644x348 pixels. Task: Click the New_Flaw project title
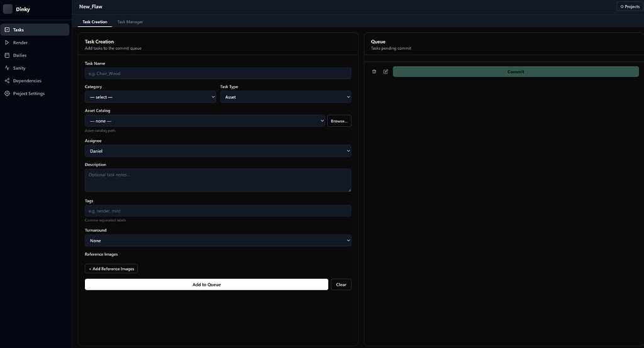tap(91, 6)
